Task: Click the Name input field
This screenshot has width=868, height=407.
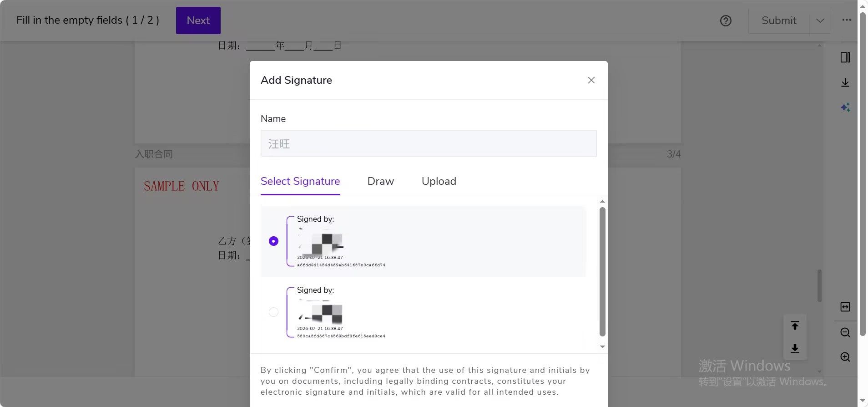Action: [429, 143]
